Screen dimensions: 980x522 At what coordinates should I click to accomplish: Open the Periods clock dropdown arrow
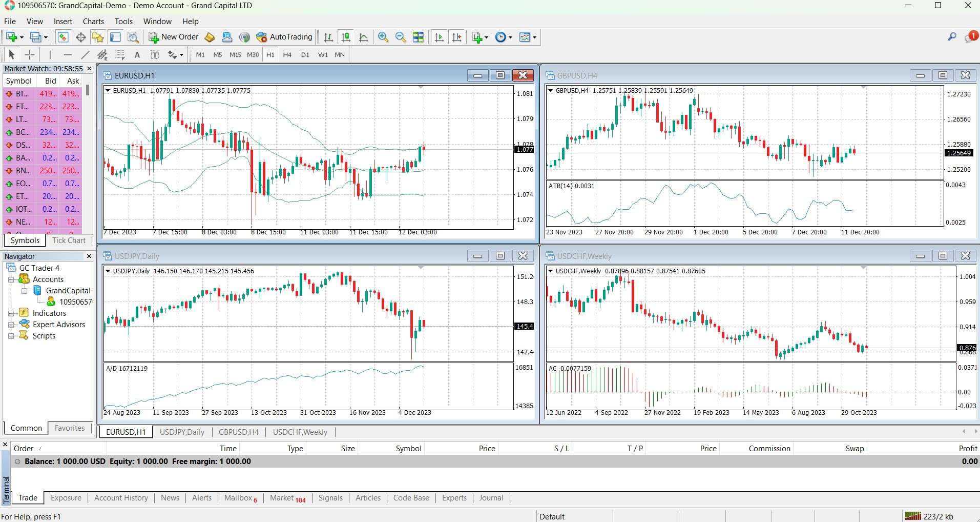(x=510, y=37)
